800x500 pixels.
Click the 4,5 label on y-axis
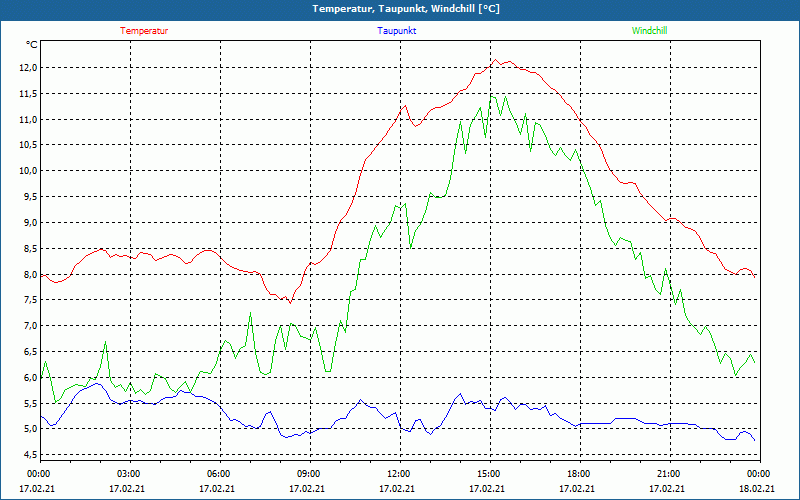[28, 455]
